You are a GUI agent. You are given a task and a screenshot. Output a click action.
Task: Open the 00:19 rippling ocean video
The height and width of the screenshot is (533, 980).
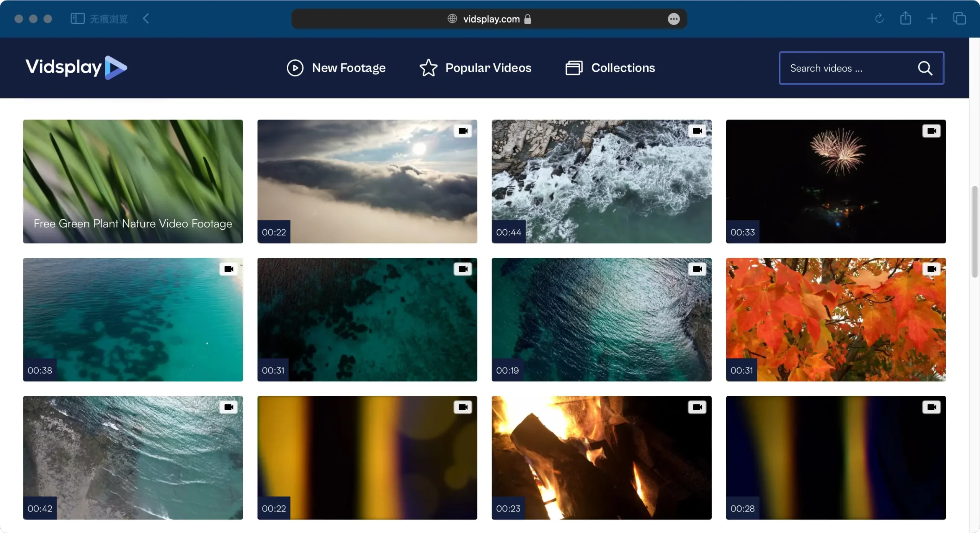click(x=601, y=319)
